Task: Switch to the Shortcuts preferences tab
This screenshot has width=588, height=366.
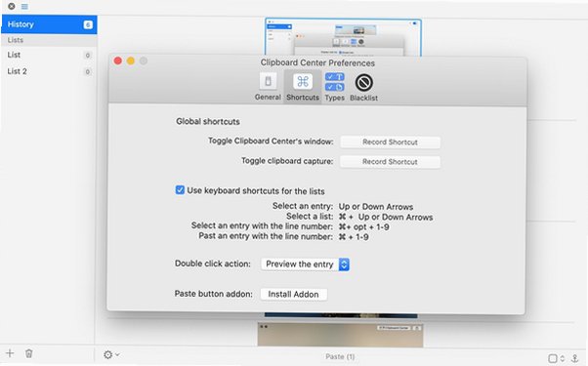Action: (x=303, y=87)
